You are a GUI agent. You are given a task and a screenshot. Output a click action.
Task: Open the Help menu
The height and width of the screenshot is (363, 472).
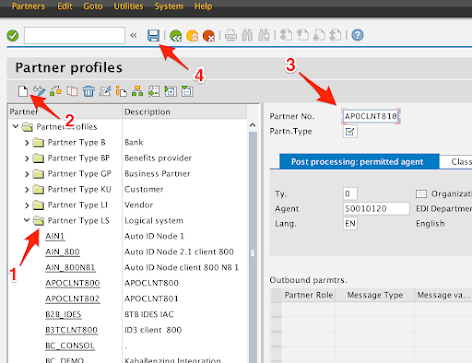[203, 6]
